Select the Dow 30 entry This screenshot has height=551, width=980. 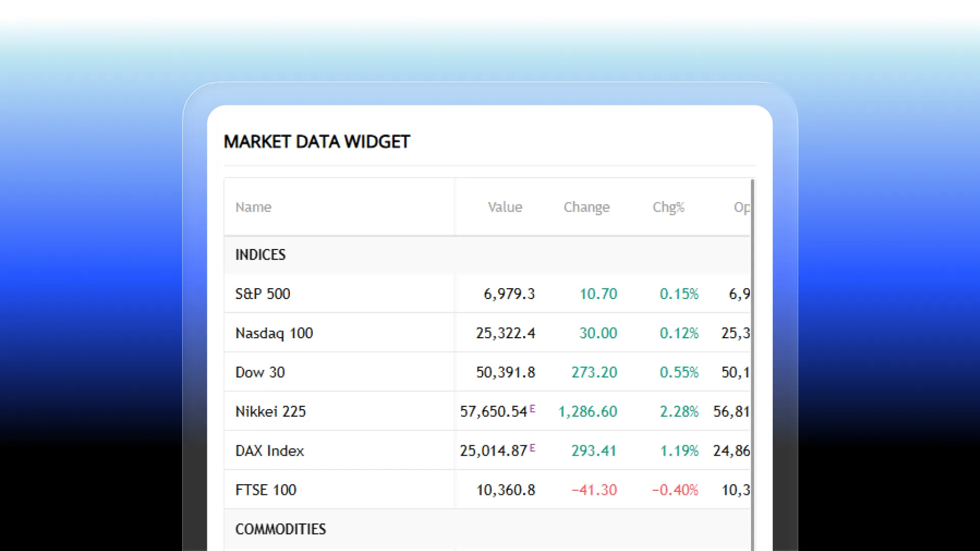tap(260, 372)
